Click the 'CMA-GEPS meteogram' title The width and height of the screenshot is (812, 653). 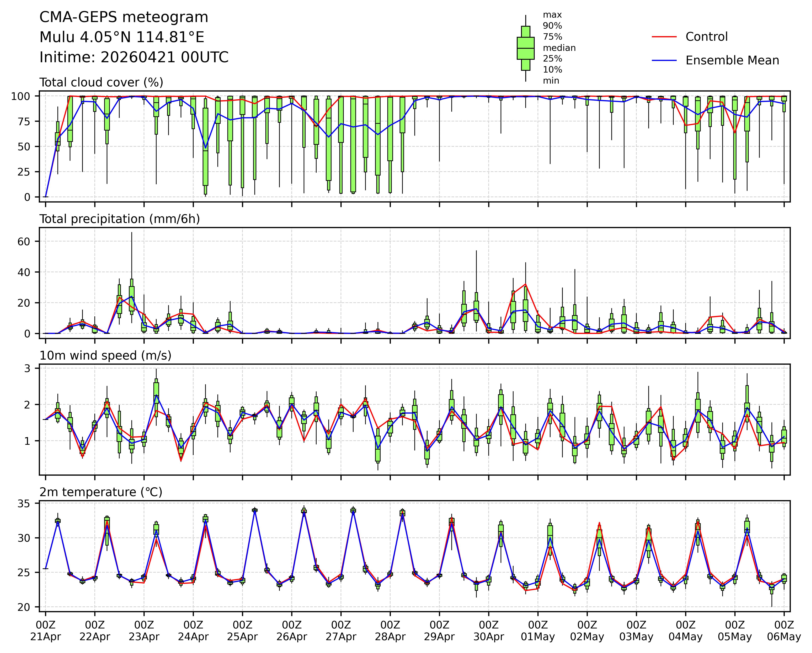point(124,17)
